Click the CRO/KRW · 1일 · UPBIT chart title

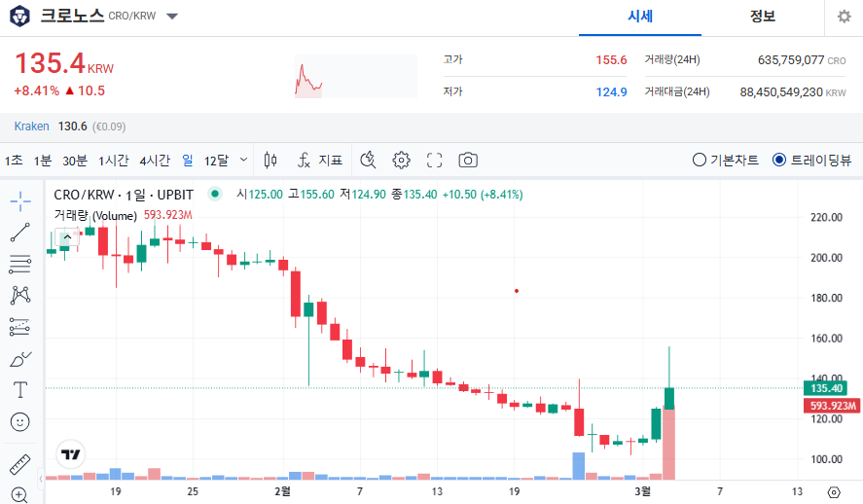[x=124, y=195]
